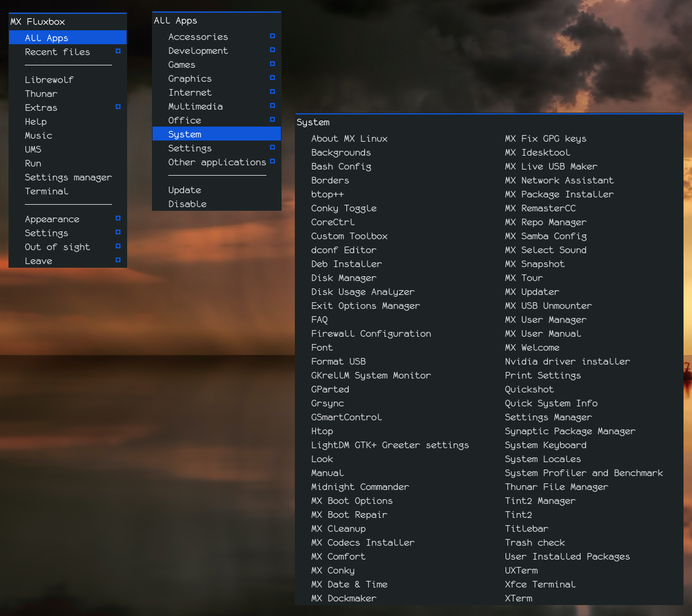Open MX Repo Manager
The height and width of the screenshot is (616, 692).
pyautogui.click(x=545, y=222)
